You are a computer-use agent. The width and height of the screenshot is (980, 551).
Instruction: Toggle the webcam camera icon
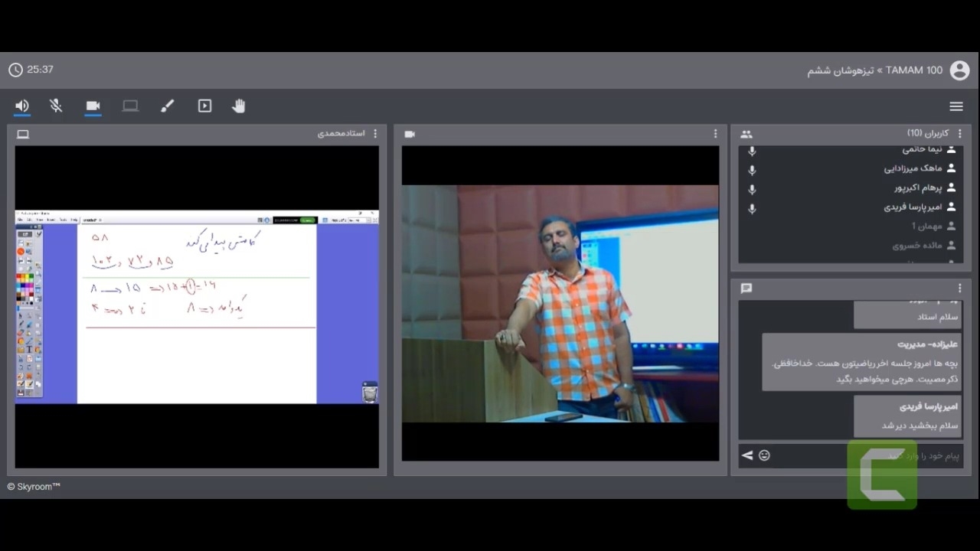(93, 106)
